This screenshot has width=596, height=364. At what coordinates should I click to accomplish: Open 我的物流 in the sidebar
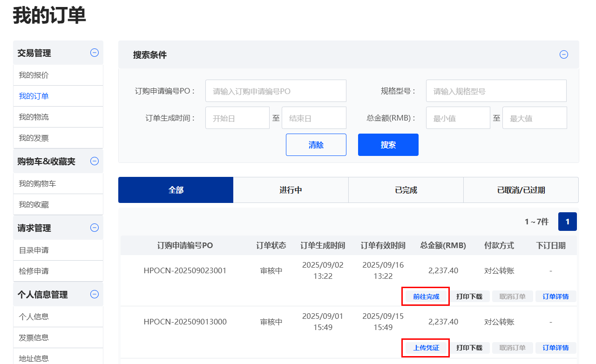point(34,117)
